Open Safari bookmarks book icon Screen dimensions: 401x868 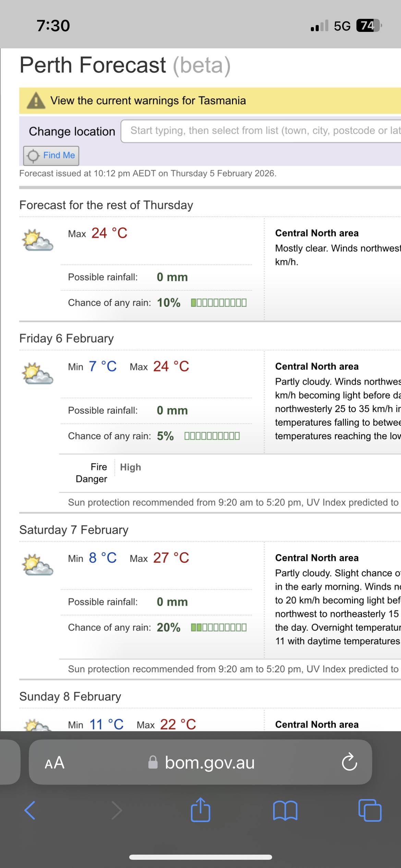(x=285, y=810)
